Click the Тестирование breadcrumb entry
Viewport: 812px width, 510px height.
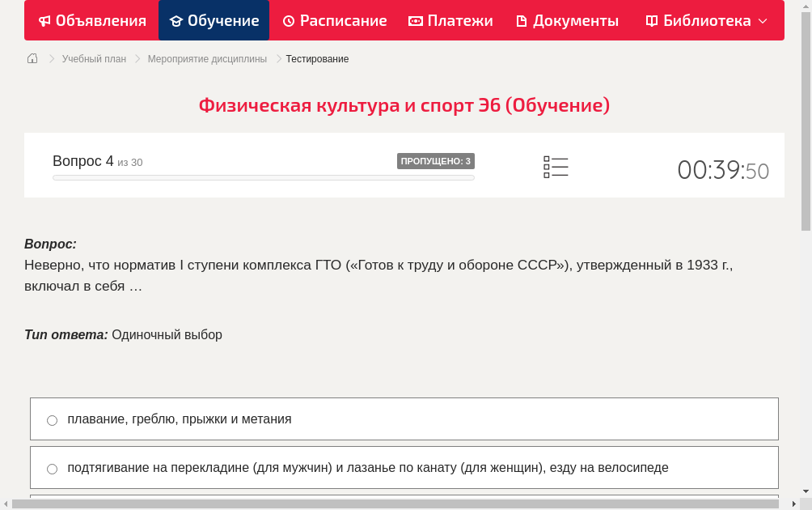pos(317,58)
